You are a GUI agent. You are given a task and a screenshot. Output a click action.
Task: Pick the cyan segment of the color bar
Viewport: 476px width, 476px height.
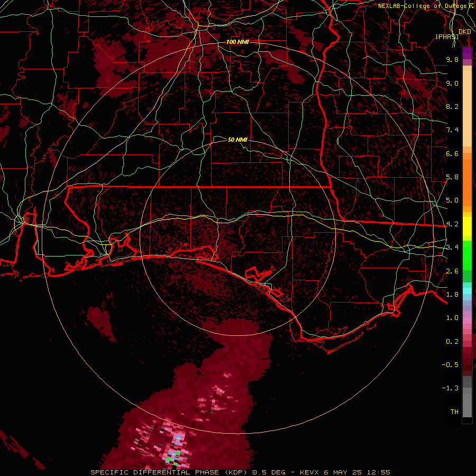(x=467, y=291)
